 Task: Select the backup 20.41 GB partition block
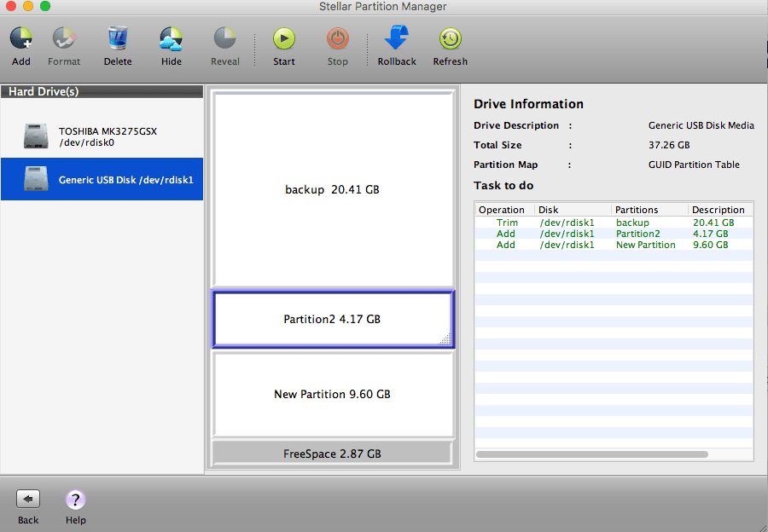pyautogui.click(x=333, y=189)
